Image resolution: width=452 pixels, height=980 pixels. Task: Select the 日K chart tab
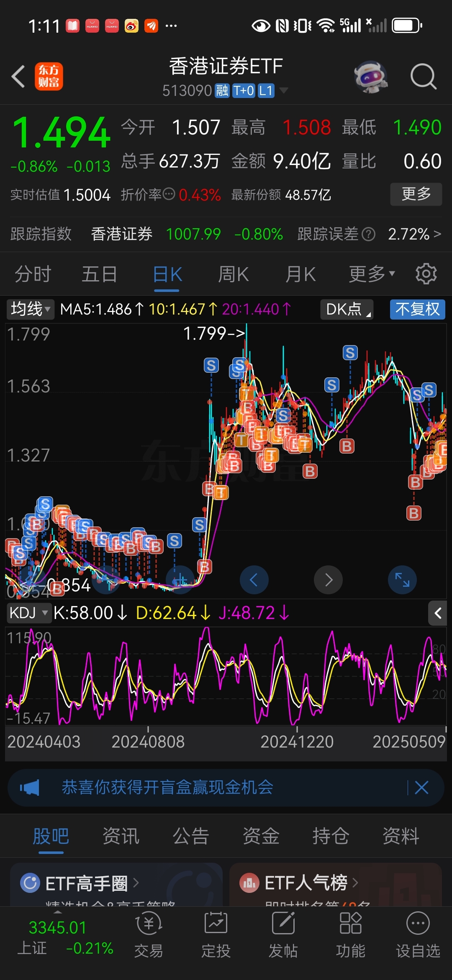(167, 275)
